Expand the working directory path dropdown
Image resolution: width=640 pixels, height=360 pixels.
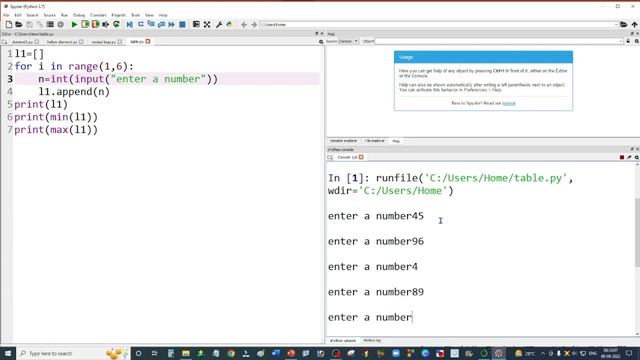pyautogui.click(x=616, y=24)
